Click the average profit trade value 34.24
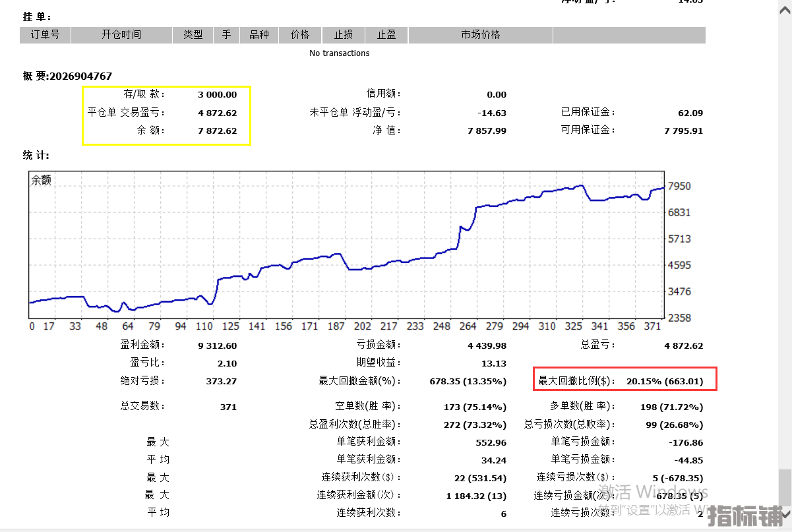The width and height of the screenshot is (792, 532). coord(495,460)
